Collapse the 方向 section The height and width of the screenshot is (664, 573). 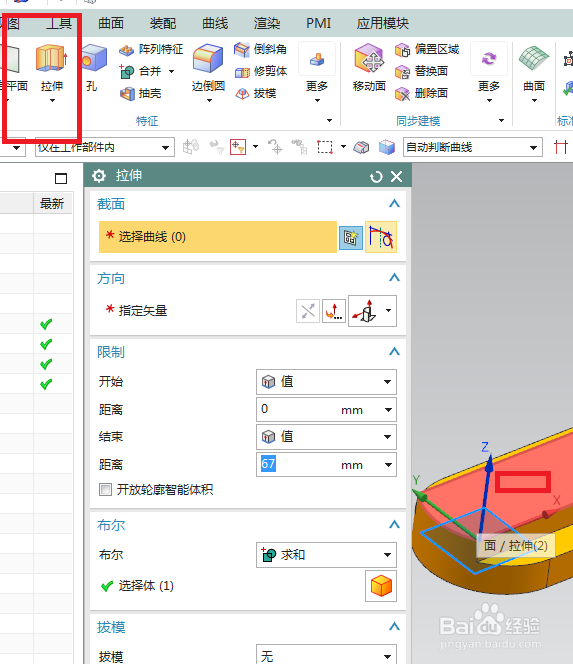(394, 278)
